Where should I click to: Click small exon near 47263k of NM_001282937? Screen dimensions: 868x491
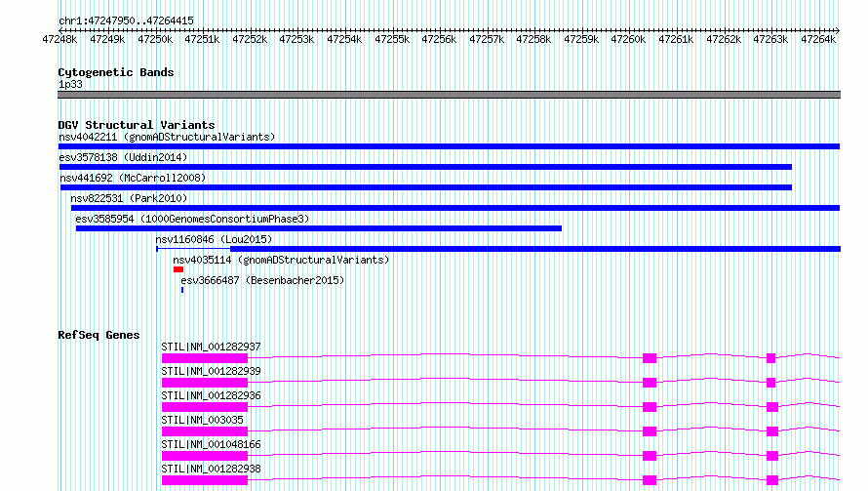771,358
